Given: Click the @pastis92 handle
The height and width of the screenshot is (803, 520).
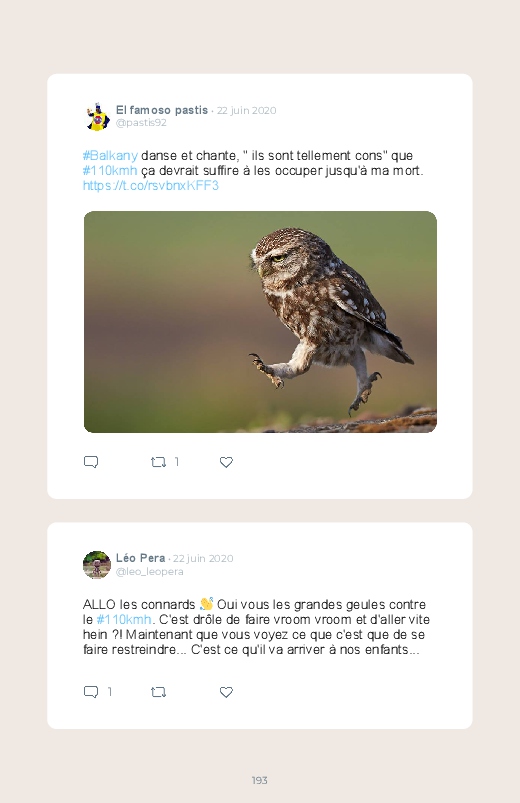Looking at the screenshot, I should [x=141, y=123].
